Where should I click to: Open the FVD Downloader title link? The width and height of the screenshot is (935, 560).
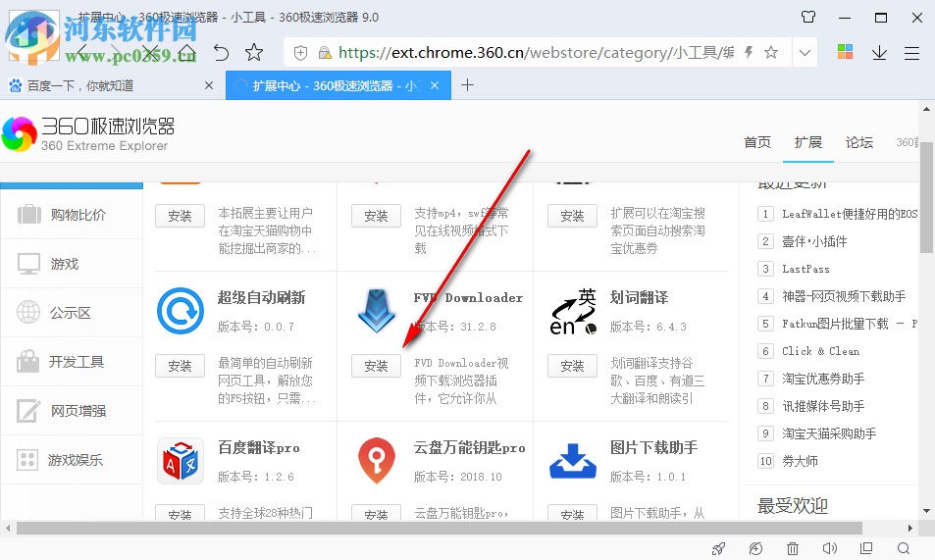(x=468, y=297)
